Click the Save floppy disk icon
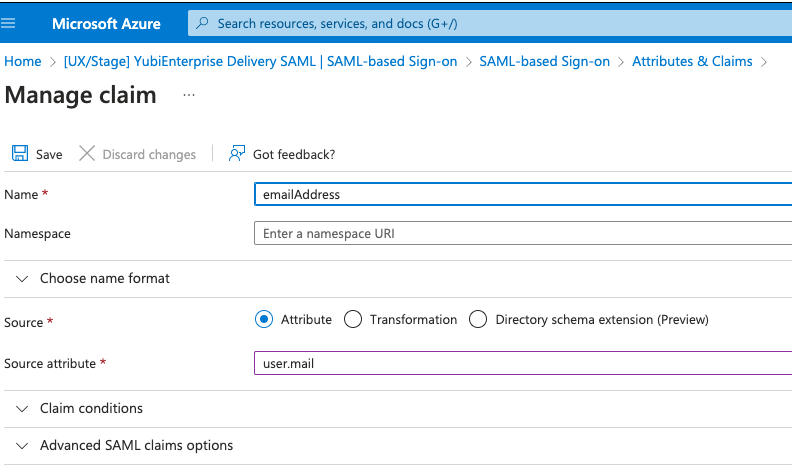 pos(20,153)
